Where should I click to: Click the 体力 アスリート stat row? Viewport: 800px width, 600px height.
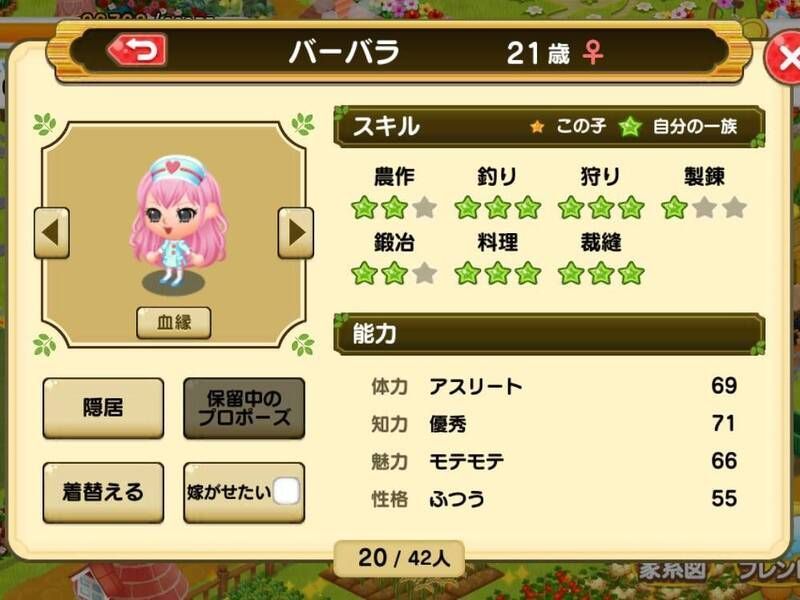click(x=554, y=386)
